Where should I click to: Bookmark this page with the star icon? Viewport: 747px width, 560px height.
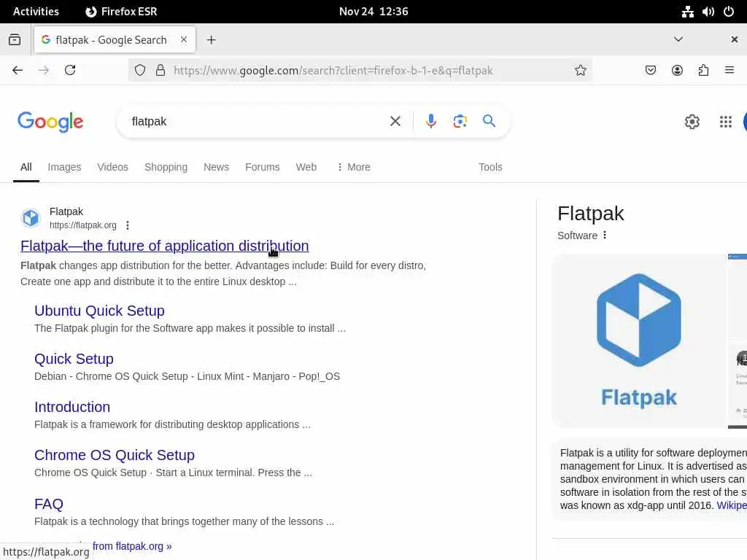click(x=580, y=71)
